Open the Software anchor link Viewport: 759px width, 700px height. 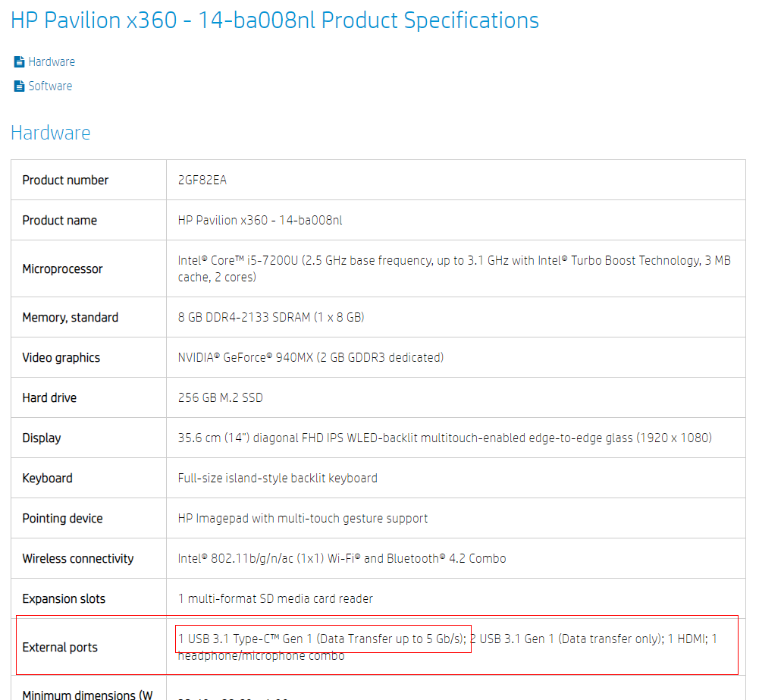coord(50,86)
